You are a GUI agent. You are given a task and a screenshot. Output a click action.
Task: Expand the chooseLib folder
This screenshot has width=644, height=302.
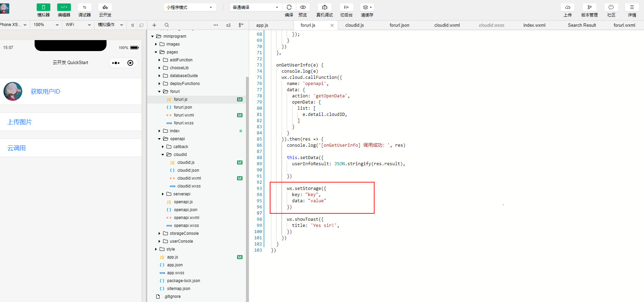tap(159, 68)
